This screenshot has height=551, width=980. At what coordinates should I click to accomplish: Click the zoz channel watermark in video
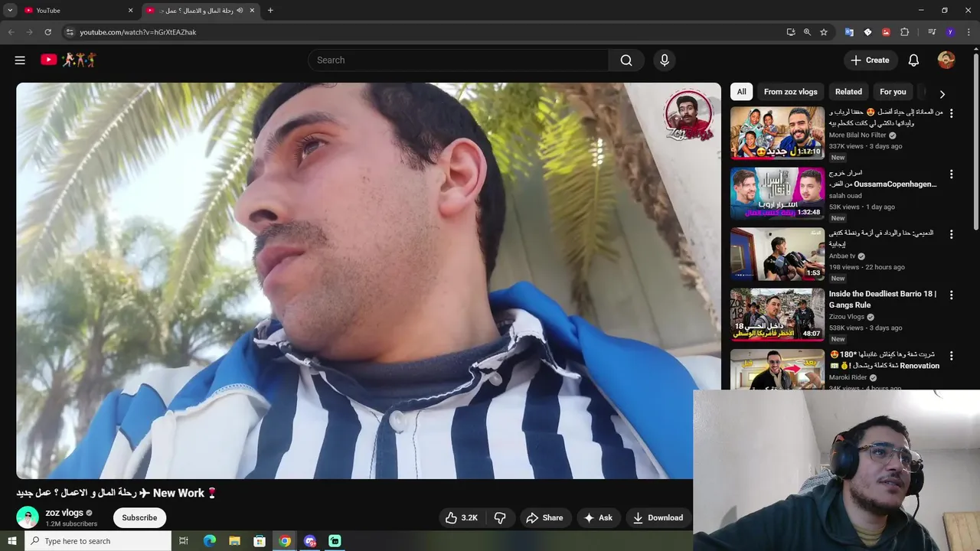click(688, 116)
